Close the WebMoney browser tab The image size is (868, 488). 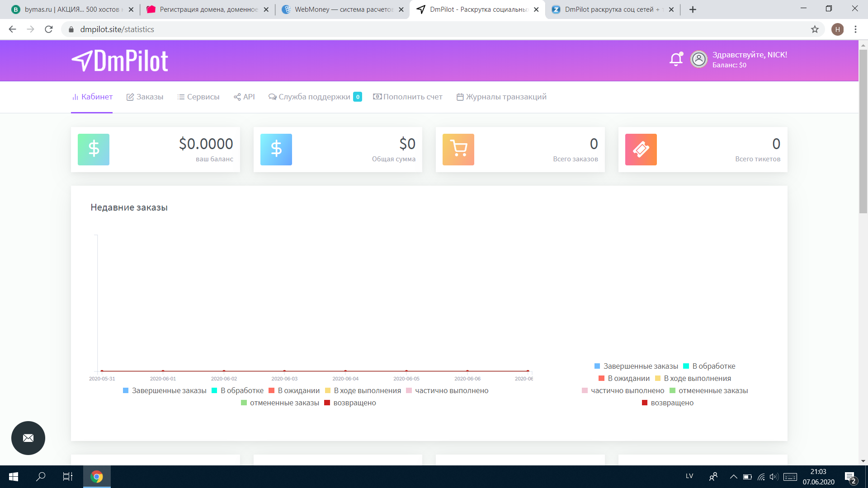click(x=401, y=9)
